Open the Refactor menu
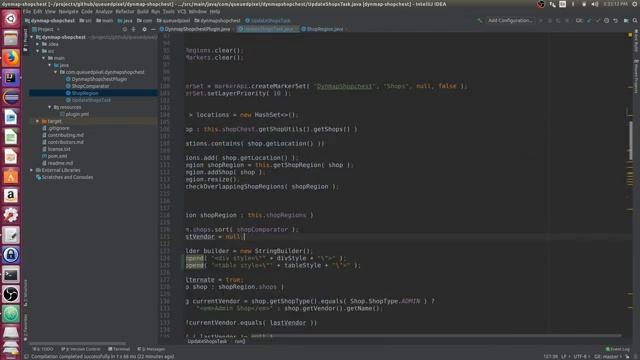 tap(124, 11)
